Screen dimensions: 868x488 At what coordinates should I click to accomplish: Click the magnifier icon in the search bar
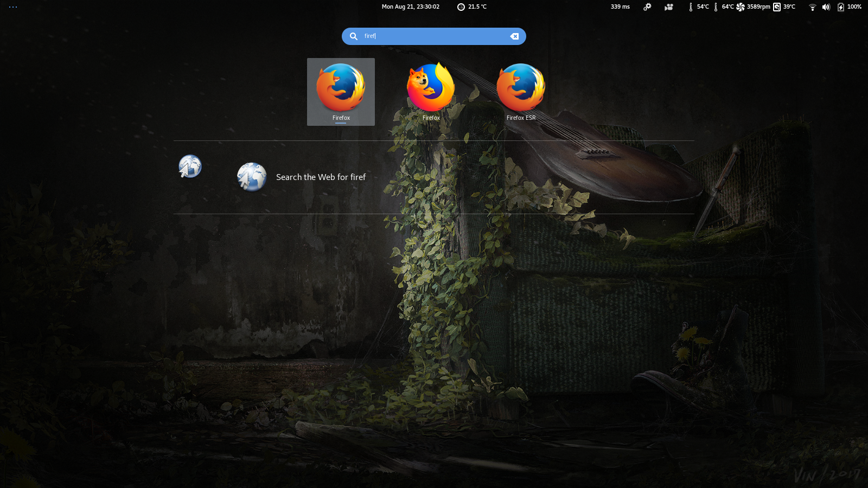tap(354, 36)
